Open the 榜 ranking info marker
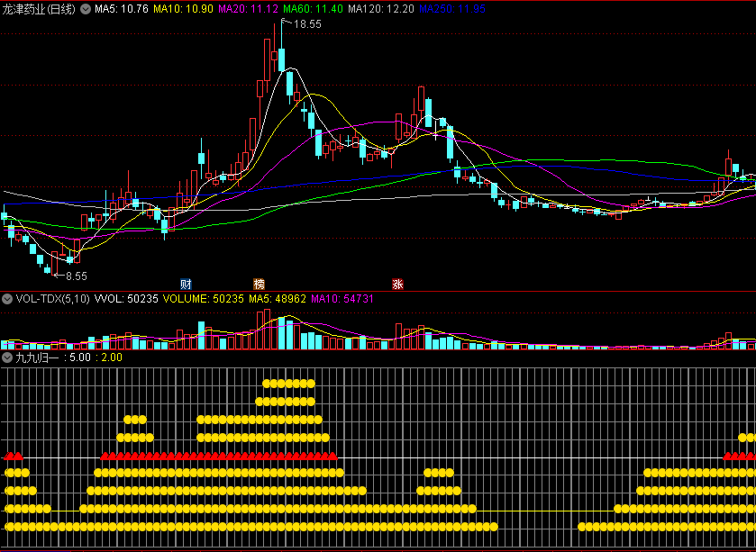The height and width of the screenshot is (552, 756). (x=259, y=284)
